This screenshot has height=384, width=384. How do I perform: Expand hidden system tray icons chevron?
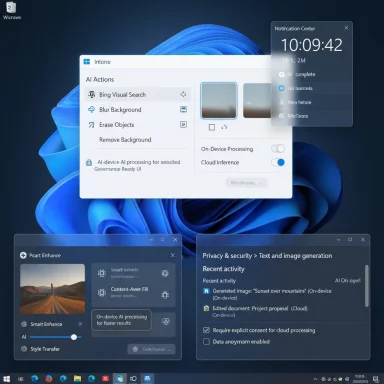pos(315,379)
